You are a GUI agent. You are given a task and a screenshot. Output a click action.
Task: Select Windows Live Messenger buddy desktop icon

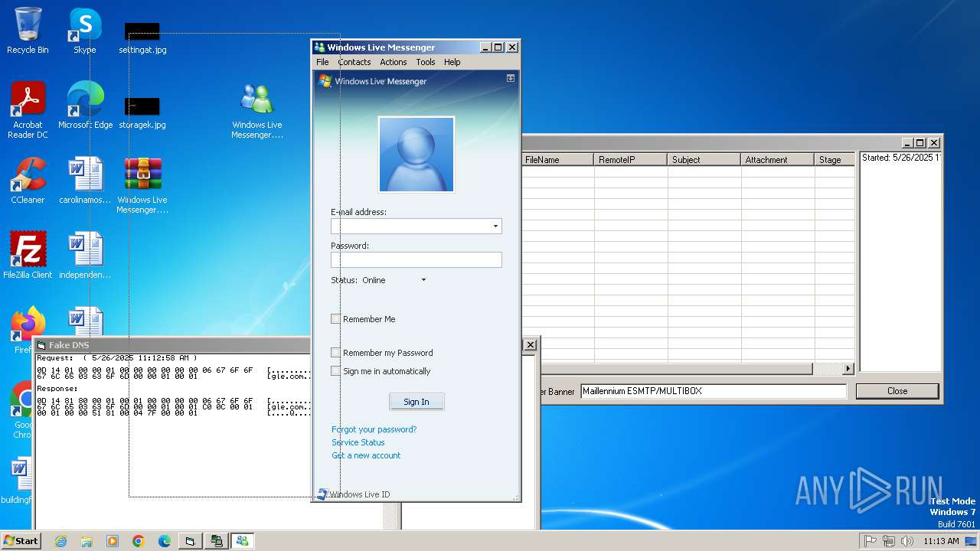pyautogui.click(x=257, y=110)
